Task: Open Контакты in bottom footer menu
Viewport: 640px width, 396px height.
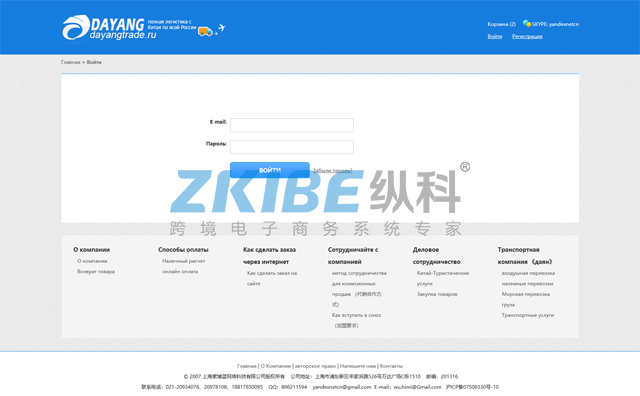Action: (x=391, y=366)
